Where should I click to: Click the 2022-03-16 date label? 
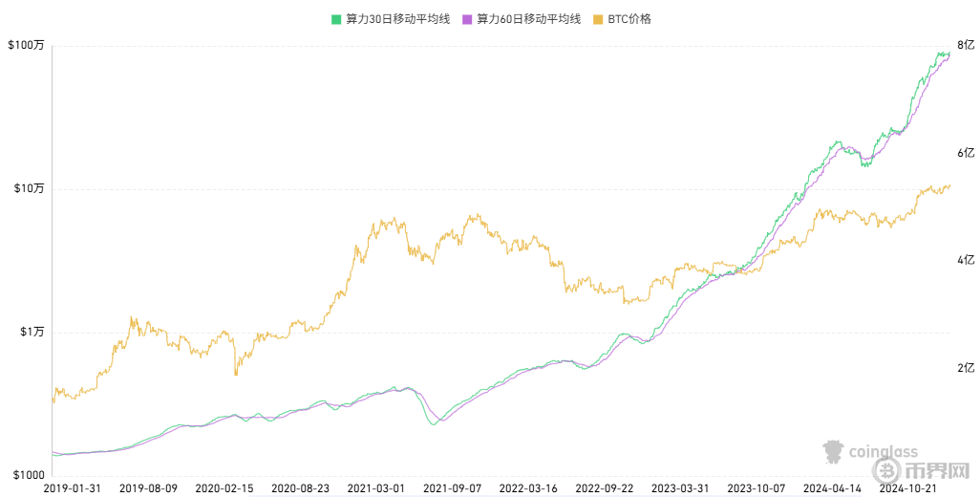tap(528, 487)
